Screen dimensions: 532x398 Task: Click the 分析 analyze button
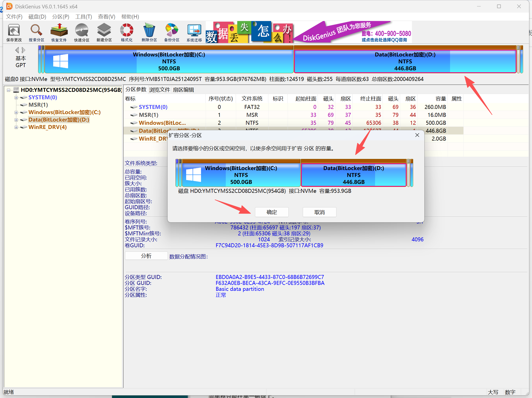click(146, 256)
